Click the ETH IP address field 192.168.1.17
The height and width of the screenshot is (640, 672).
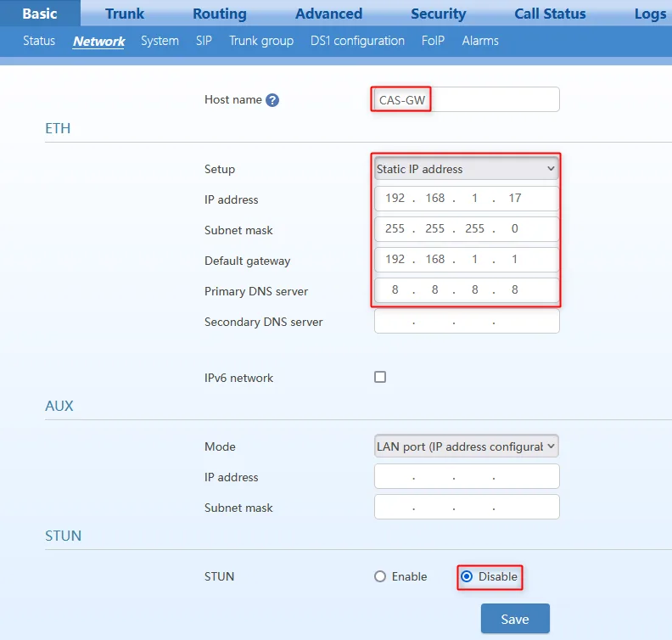(467, 199)
